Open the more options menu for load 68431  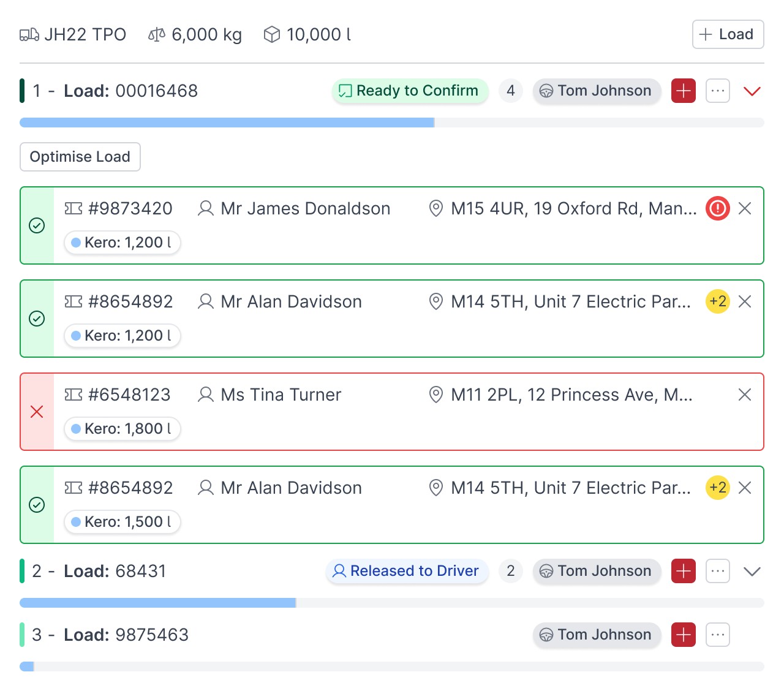718,571
